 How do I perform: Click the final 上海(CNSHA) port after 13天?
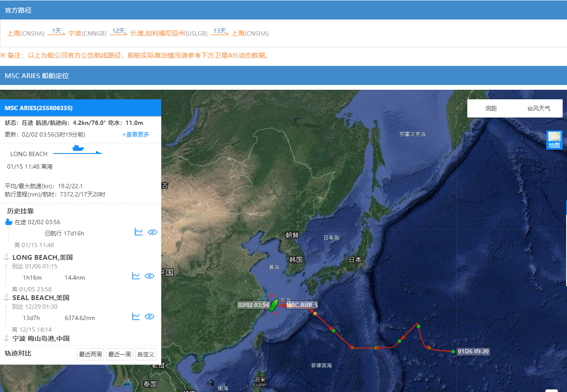point(250,33)
